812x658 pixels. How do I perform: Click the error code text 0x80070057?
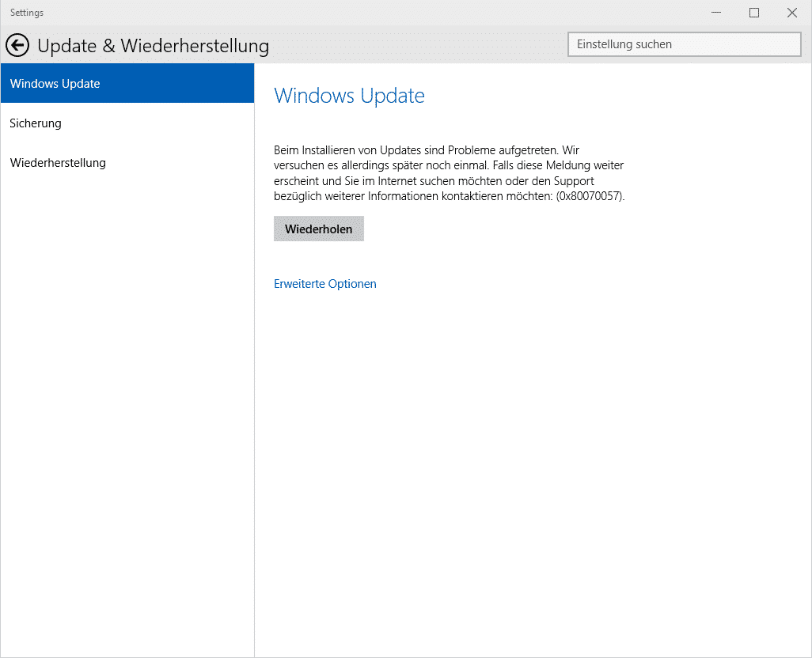tap(590, 197)
